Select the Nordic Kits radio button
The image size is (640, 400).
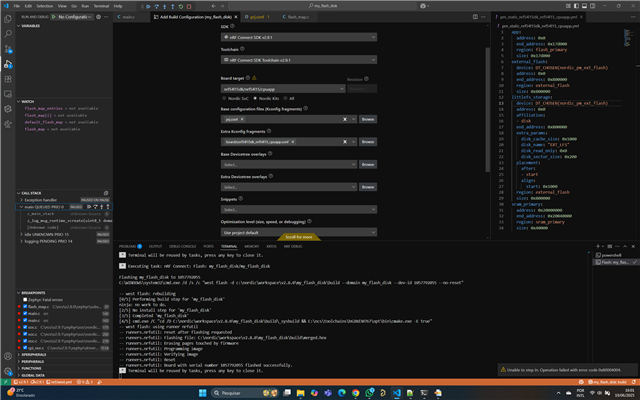pos(255,98)
